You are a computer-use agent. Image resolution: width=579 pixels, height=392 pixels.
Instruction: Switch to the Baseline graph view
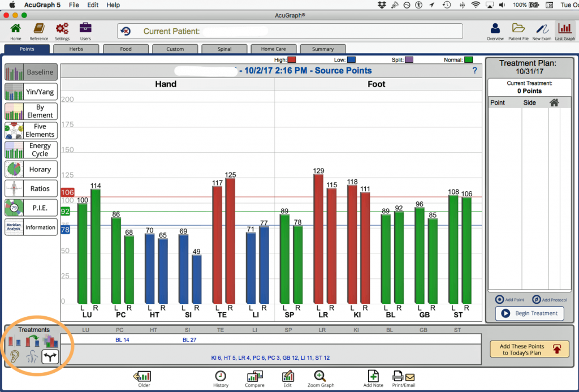[31, 72]
